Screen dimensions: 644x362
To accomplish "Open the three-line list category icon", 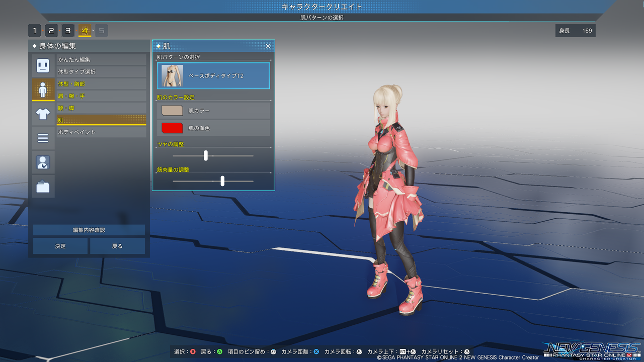I will coord(43,138).
